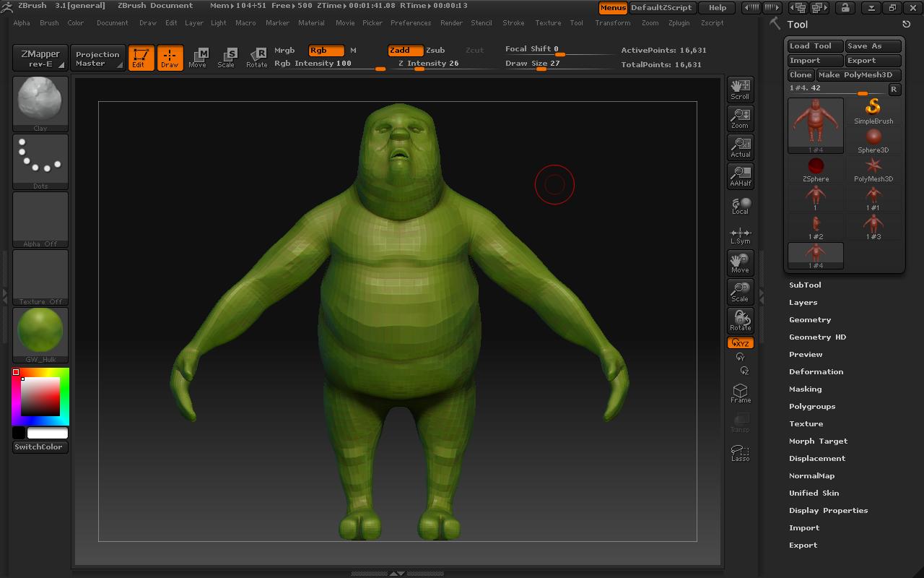The height and width of the screenshot is (578, 924).
Task: Open the Document menu
Action: (x=113, y=23)
